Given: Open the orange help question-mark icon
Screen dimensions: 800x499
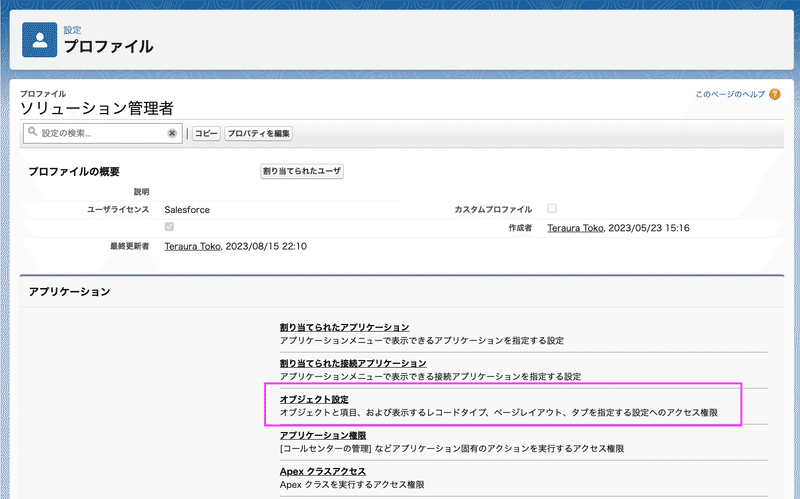Looking at the screenshot, I should pos(774,94).
